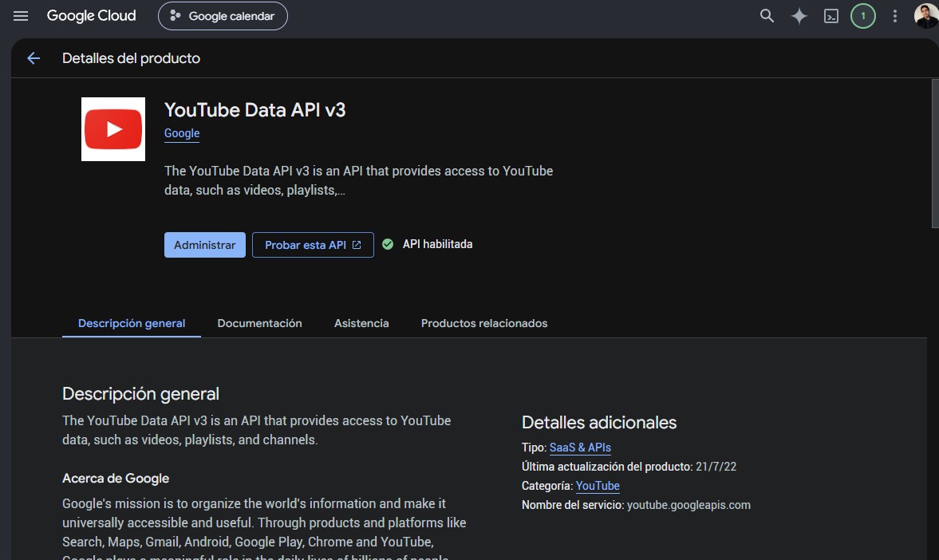Open the three-dot settings menu
Screen dimensions: 939x560
(x=894, y=16)
